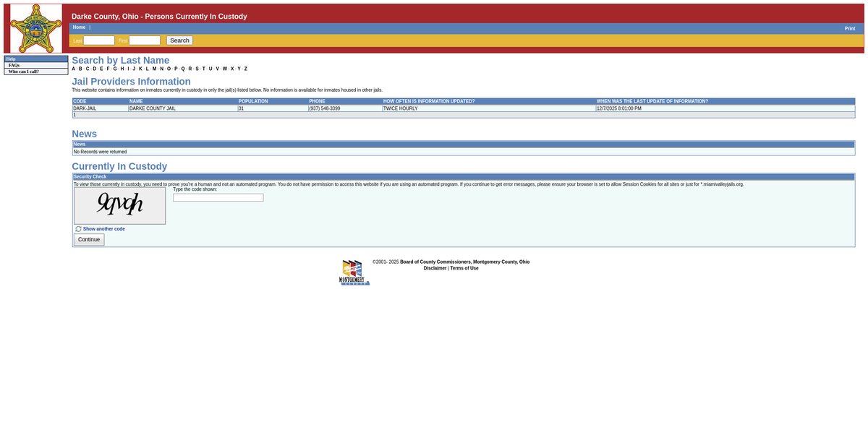Click the population value 31
Image resolution: width=868 pixels, height=448 pixels.
coord(273,108)
